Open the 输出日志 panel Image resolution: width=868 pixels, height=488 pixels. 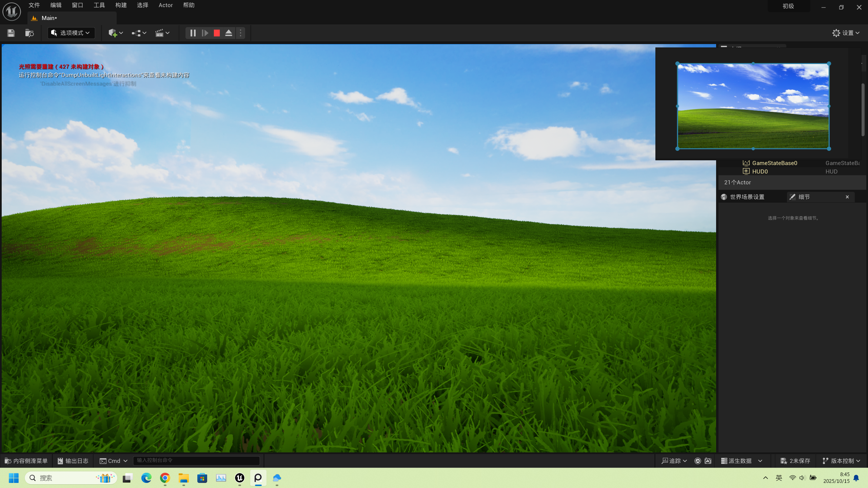point(73,461)
